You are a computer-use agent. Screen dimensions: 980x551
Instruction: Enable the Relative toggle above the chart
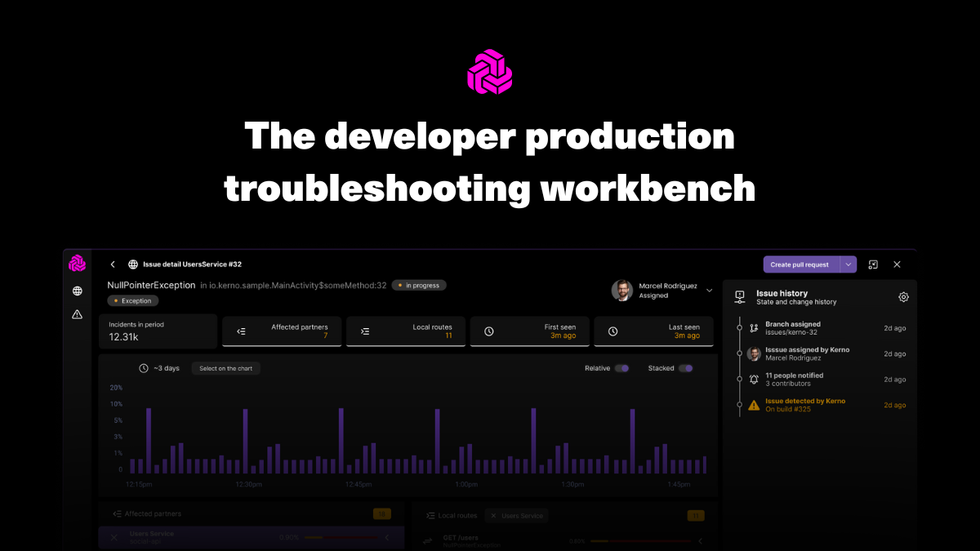[x=622, y=368]
